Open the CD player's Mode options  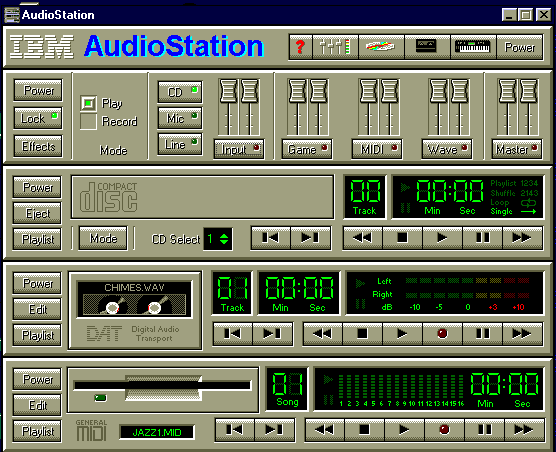coord(103,239)
